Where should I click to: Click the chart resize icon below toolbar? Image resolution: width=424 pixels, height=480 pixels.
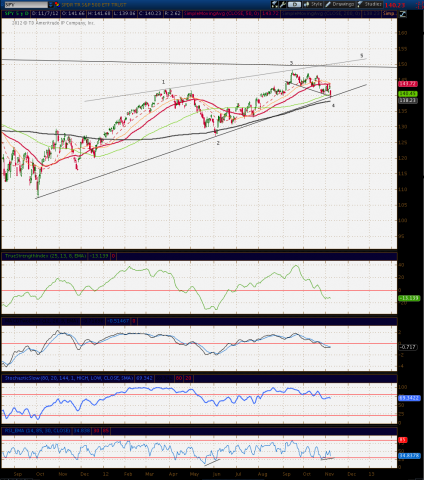pyautogui.click(x=403, y=14)
